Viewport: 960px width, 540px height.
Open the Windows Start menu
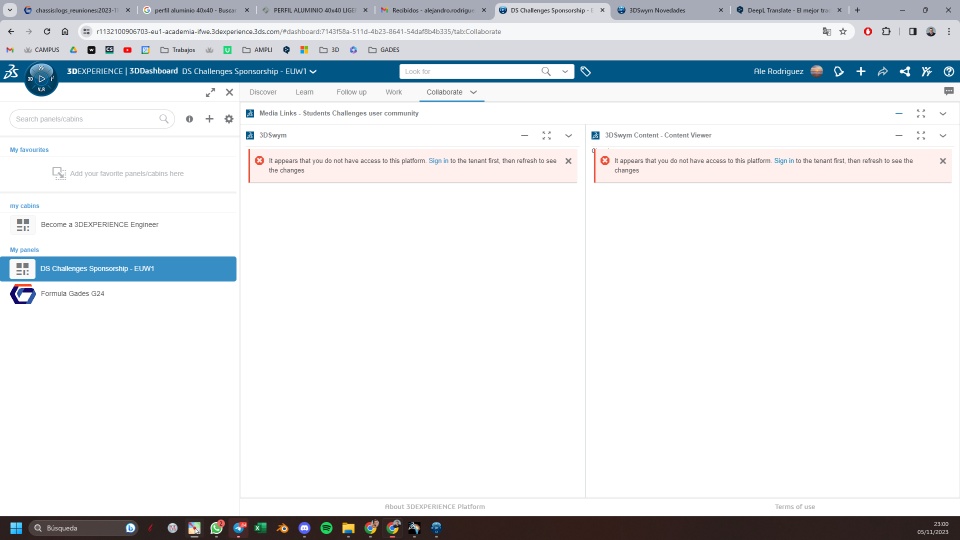point(16,528)
